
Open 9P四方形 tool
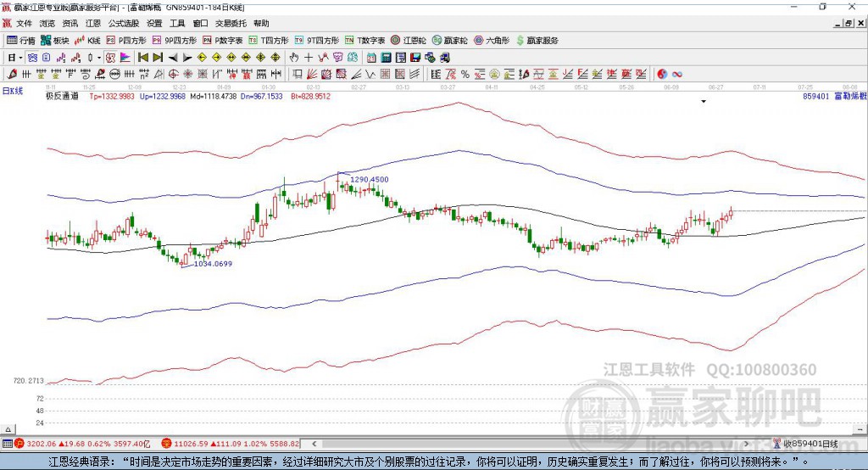175,41
